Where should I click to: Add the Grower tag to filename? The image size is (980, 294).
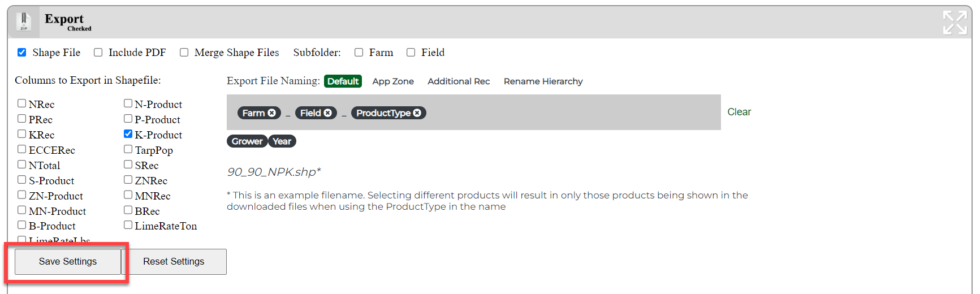click(x=247, y=141)
